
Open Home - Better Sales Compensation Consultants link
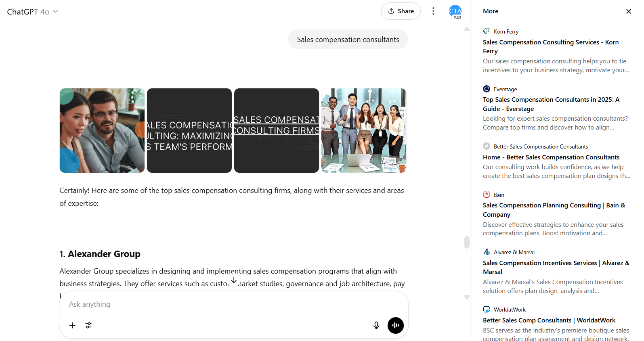(x=551, y=157)
